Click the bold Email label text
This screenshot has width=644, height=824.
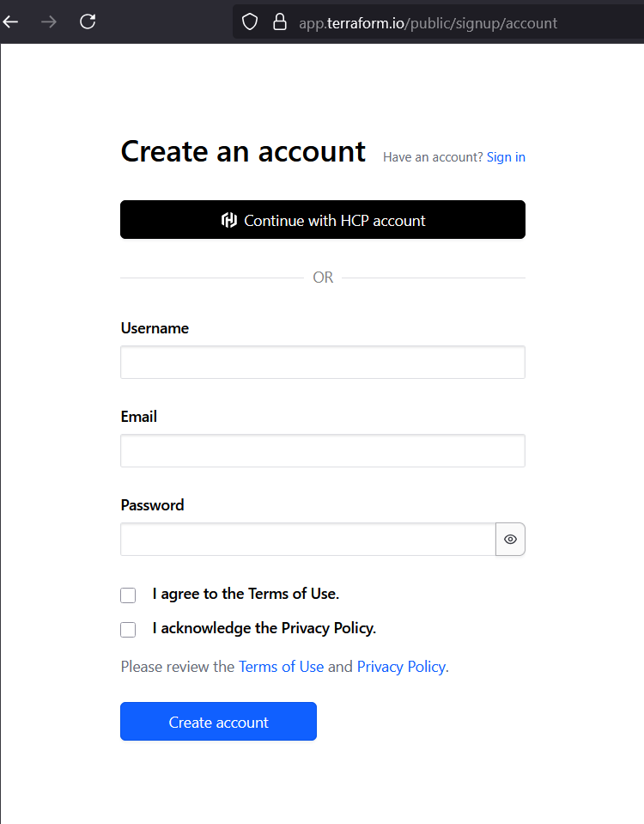point(139,417)
